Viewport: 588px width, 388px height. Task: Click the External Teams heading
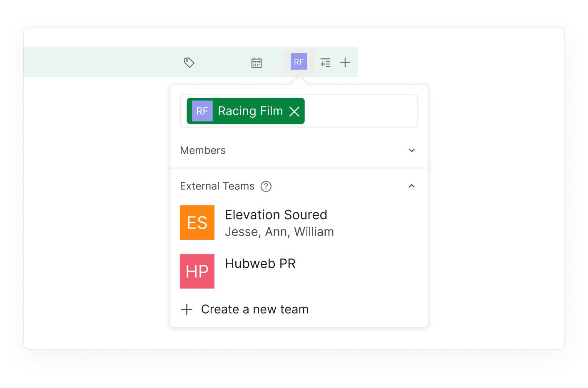pos(217,186)
